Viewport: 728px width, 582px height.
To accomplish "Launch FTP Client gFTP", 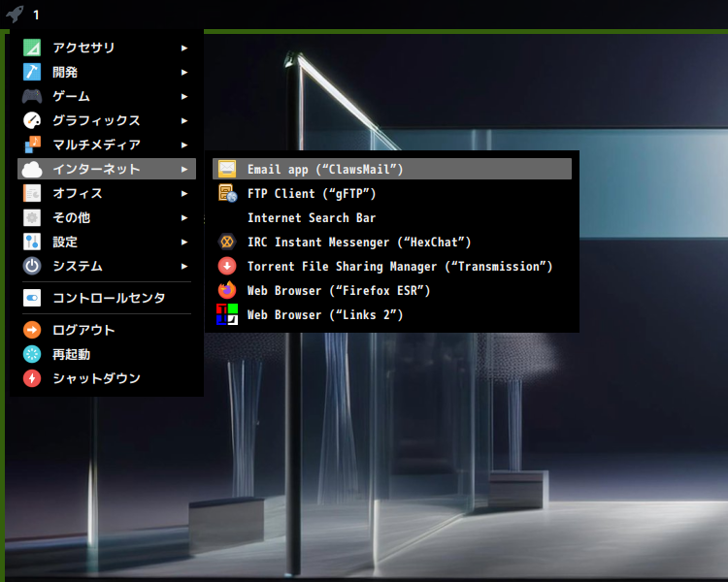I will tap(392, 193).
